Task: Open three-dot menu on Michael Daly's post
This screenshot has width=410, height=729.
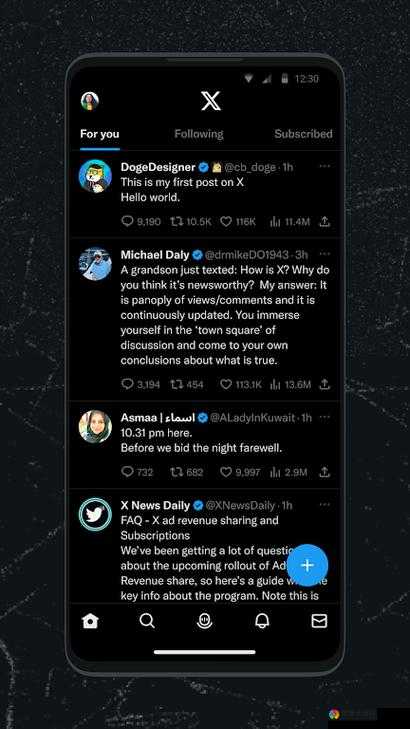Action: coord(325,254)
